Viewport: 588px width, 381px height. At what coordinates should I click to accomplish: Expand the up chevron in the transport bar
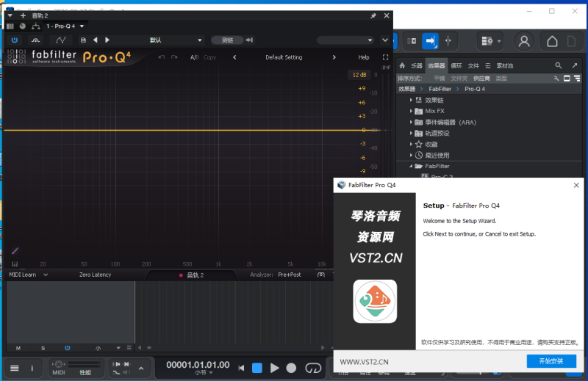click(x=141, y=369)
